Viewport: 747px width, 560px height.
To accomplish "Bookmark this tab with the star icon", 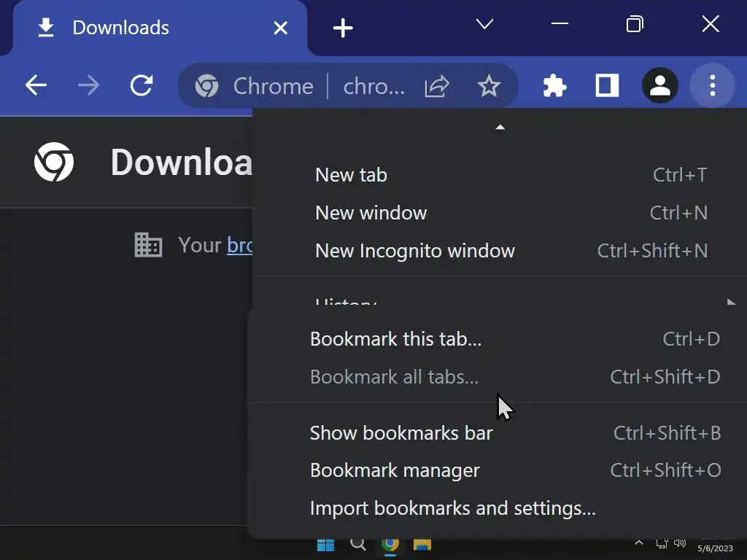I will pos(489,86).
